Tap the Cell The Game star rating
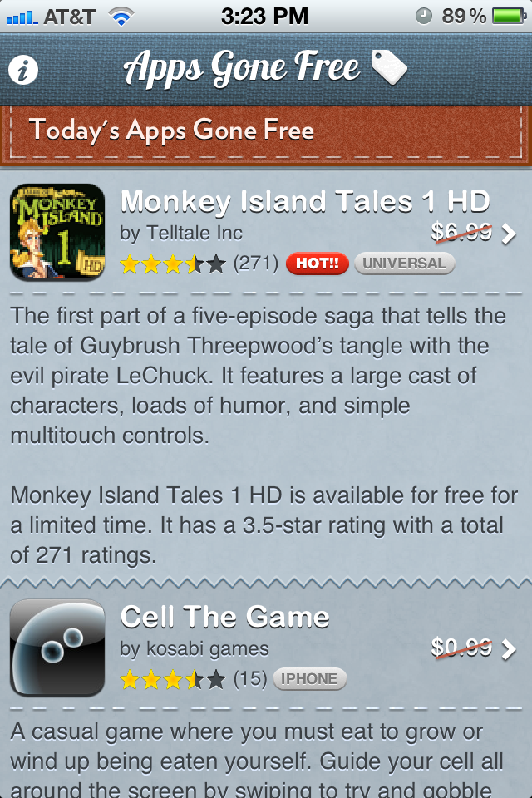Image resolution: width=532 pixels, height=798 pixels. 172,679
